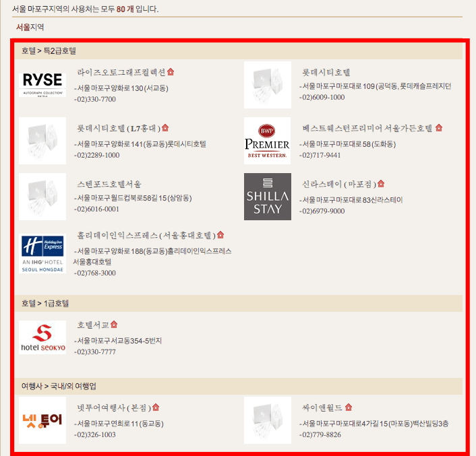
Task: Click address 서울마포구서교동354-5번지
Action: tap(118, 340)
